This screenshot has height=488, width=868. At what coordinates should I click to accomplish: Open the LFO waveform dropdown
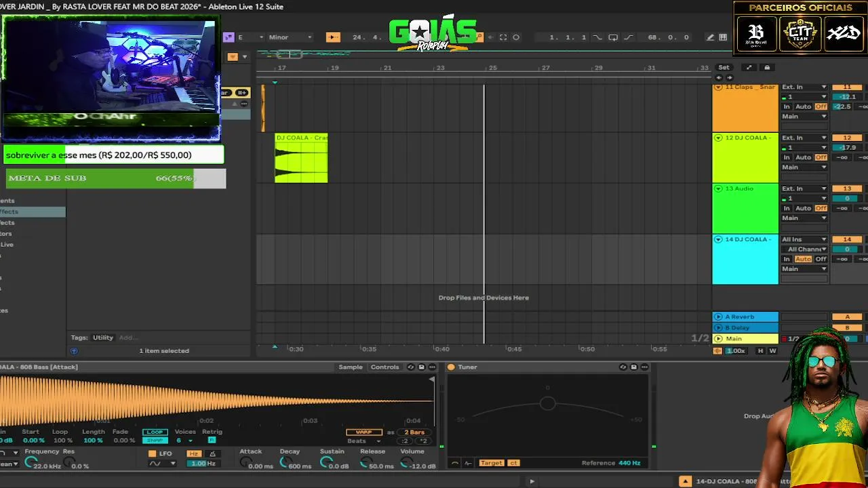tap(162, 464)
